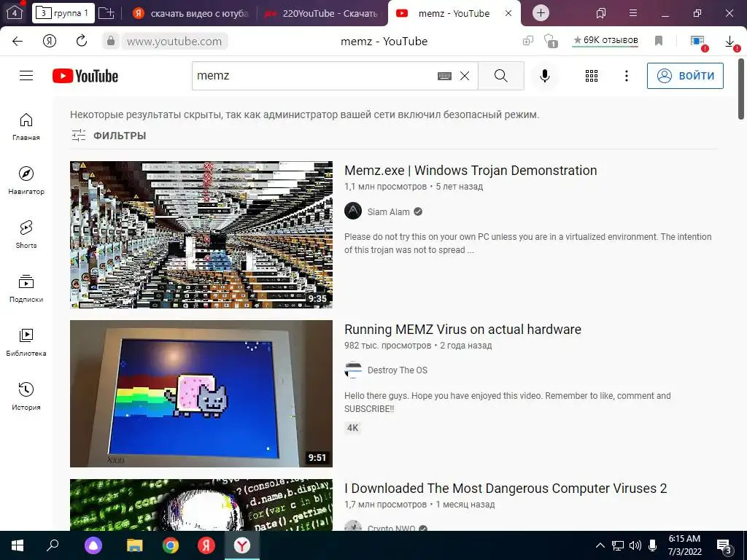
Task: Add a new tab group
Action: pyautogui.click(x=107, y=13)
